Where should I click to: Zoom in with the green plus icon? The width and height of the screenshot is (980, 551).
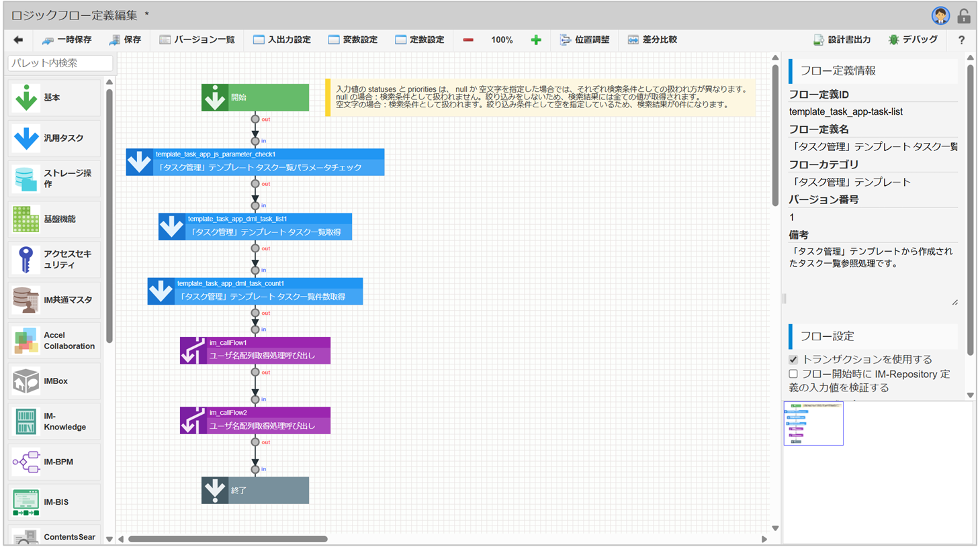(536, 40)
